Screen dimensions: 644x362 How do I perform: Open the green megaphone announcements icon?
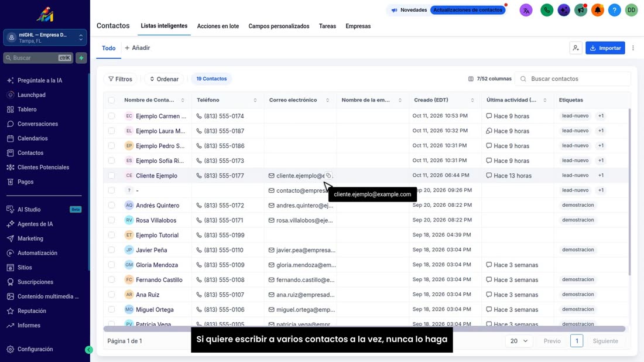pyautogui.click(x=581, y=11)
